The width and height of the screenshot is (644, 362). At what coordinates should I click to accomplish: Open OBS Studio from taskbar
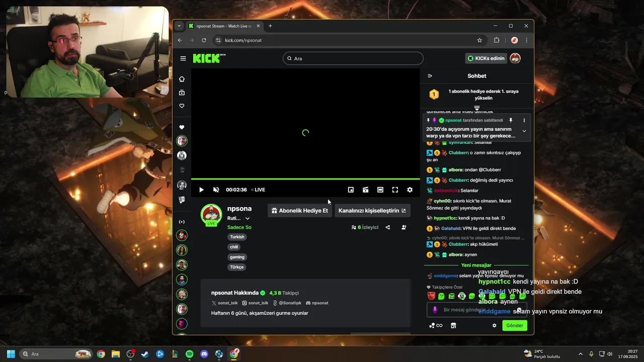coord(130,354)
